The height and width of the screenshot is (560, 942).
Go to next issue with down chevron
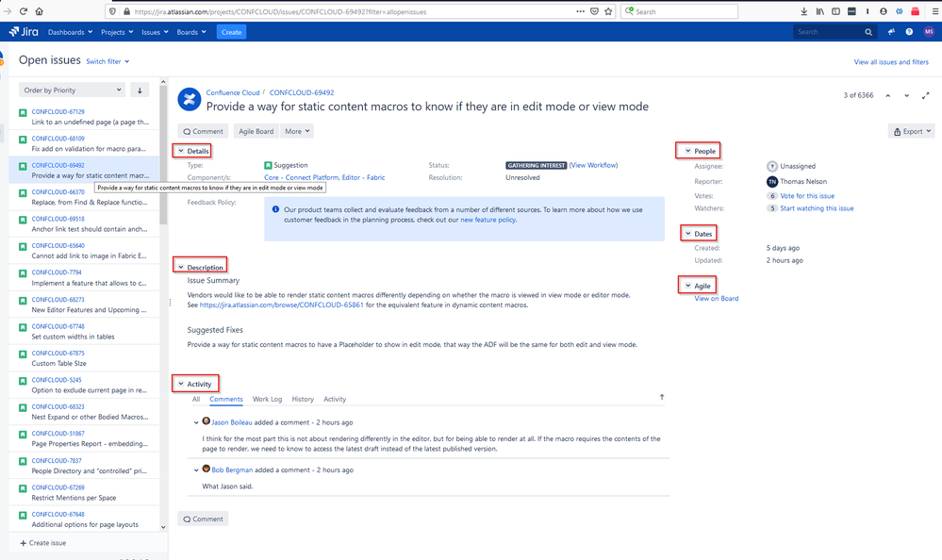coord(906,95)
